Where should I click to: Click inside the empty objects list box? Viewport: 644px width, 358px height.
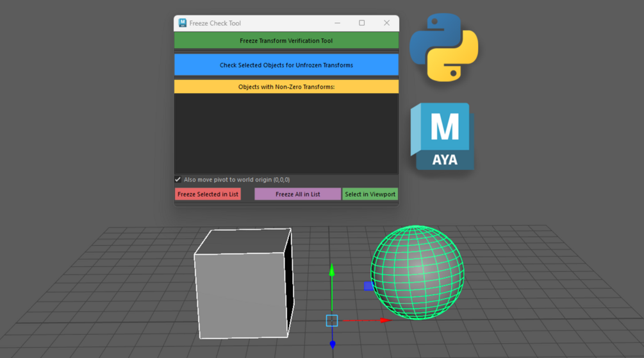(286, 133)
